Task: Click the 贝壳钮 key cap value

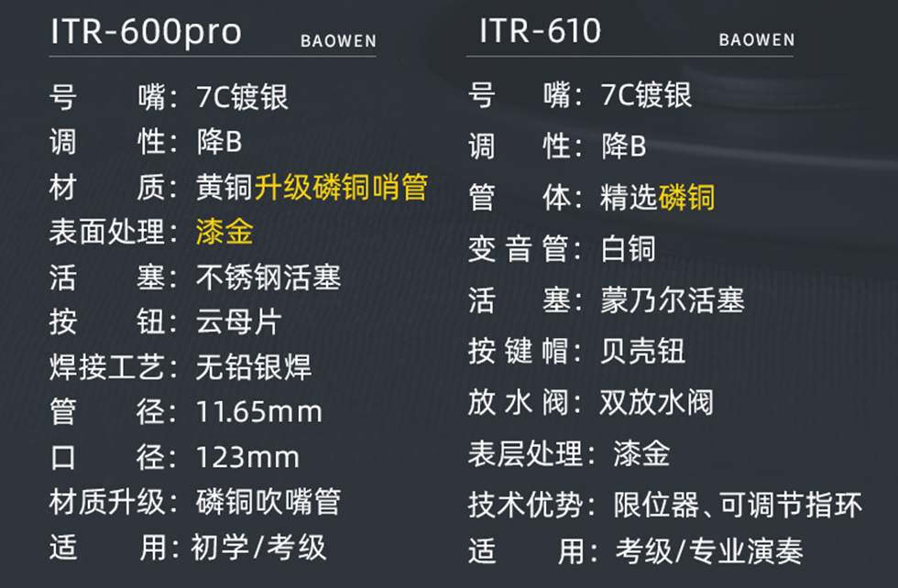Action: click(x=642, y=351)
